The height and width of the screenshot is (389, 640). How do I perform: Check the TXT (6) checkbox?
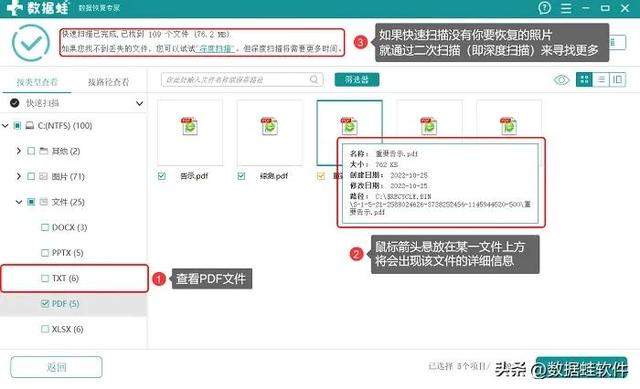point(45,278)
